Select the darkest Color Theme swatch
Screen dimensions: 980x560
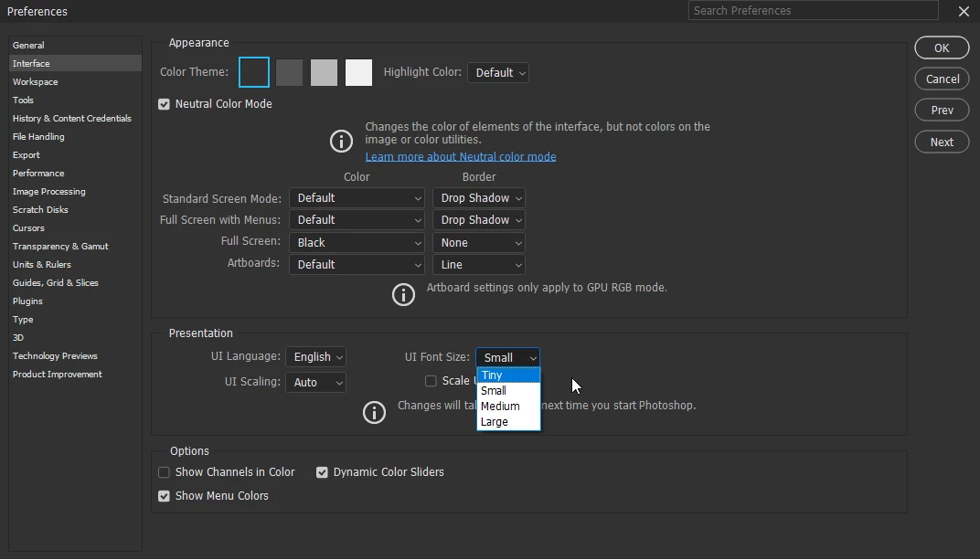(x=254, y=72)
